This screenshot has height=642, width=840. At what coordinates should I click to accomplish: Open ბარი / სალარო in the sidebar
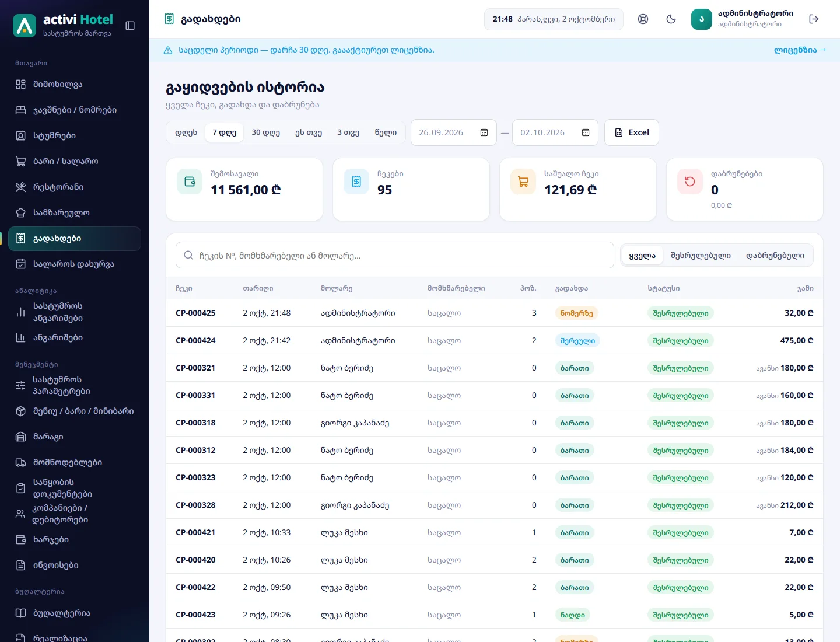[x=75, y=161]
